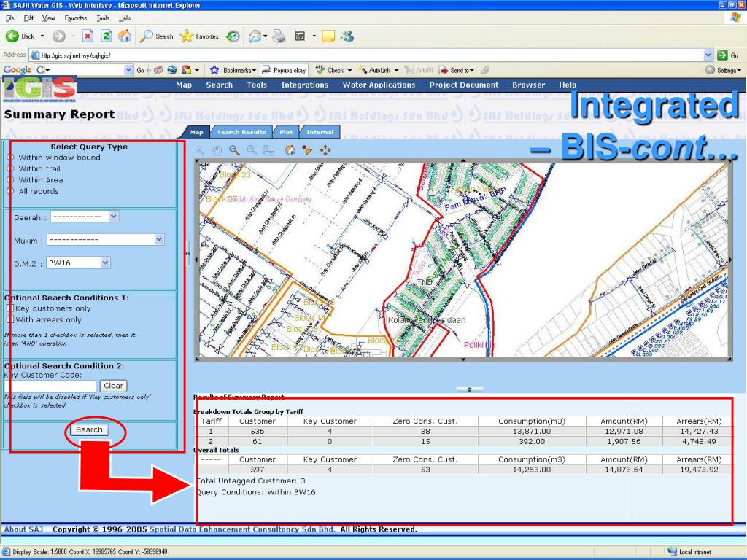Choose the zoom out magnifier tool
The image size is (747, 560).
click(x=252, y=150)
